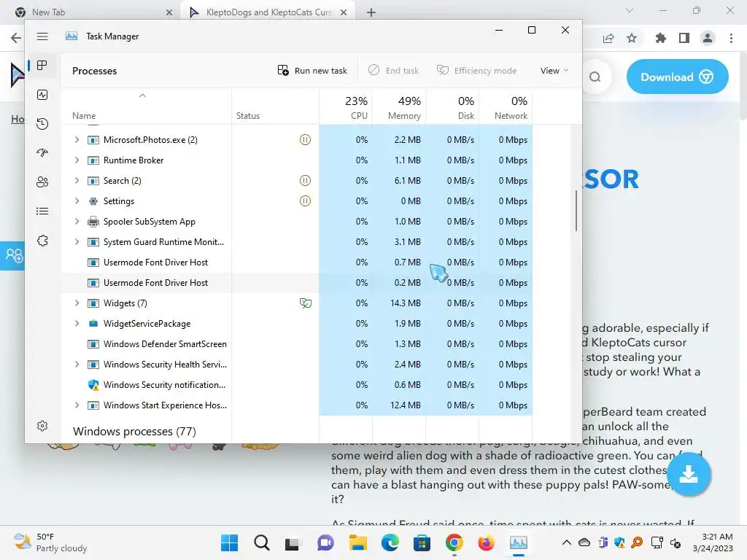The image size is (747, 560).
Task: Click suspended status icon on Settings row
Action: pos(305,201)
